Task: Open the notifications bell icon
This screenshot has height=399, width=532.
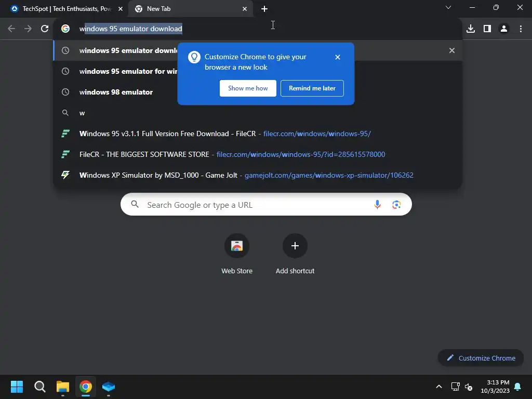Action: [517, 387]
